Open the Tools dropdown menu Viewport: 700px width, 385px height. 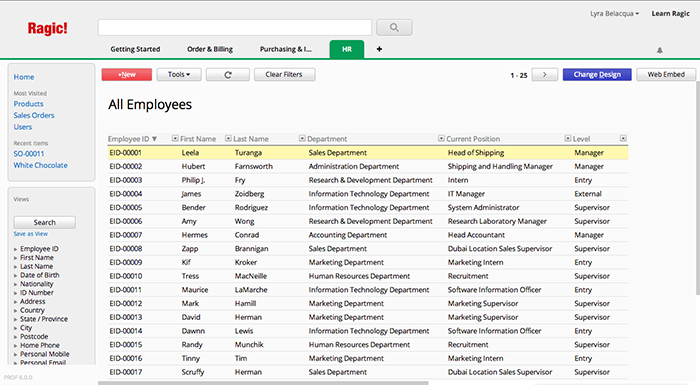click(179, 75)
